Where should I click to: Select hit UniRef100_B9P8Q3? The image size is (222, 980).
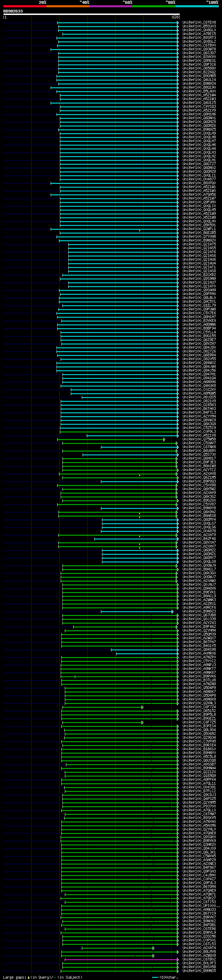(199, 481)
